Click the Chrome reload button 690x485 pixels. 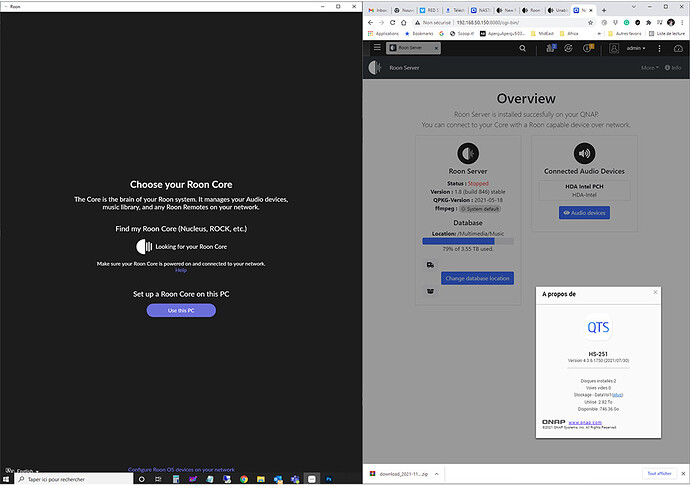393,22
